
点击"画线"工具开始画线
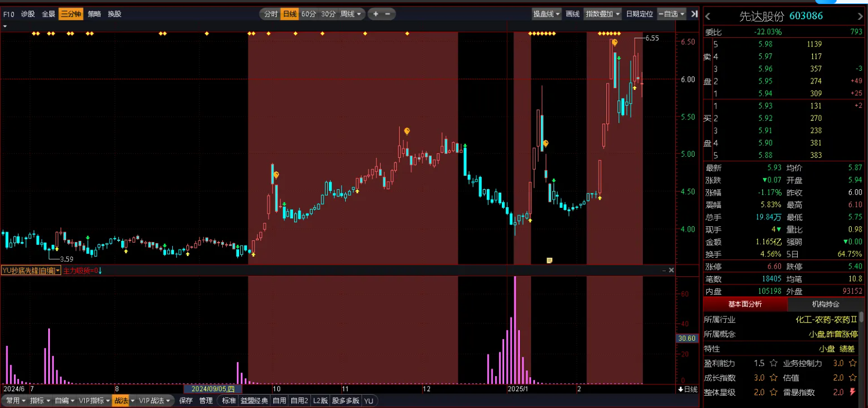point(572,14)
